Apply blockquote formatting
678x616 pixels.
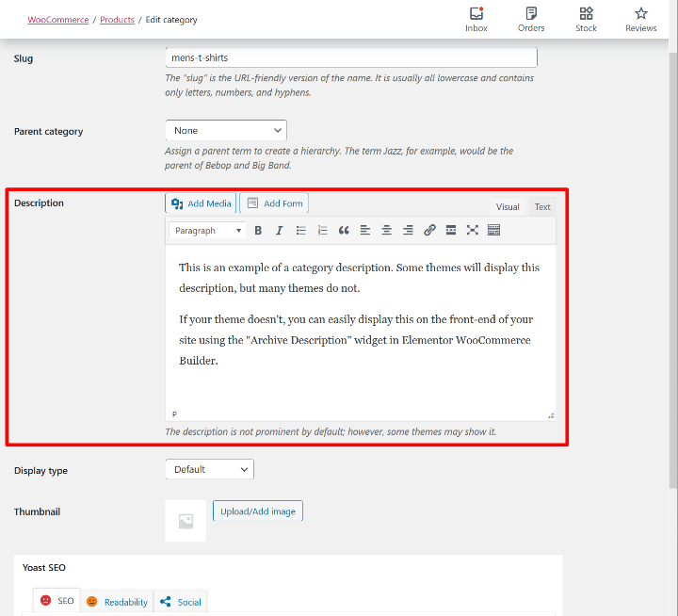click(344, 231)
